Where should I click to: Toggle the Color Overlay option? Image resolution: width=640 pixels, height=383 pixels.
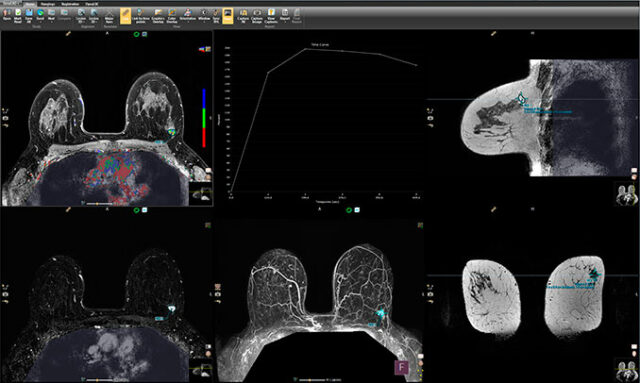172,16
